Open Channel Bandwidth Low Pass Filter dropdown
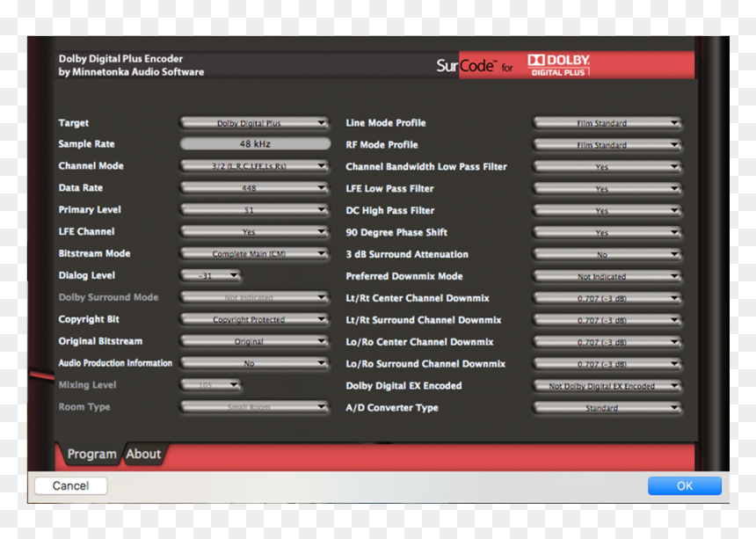 pos(607,167)
